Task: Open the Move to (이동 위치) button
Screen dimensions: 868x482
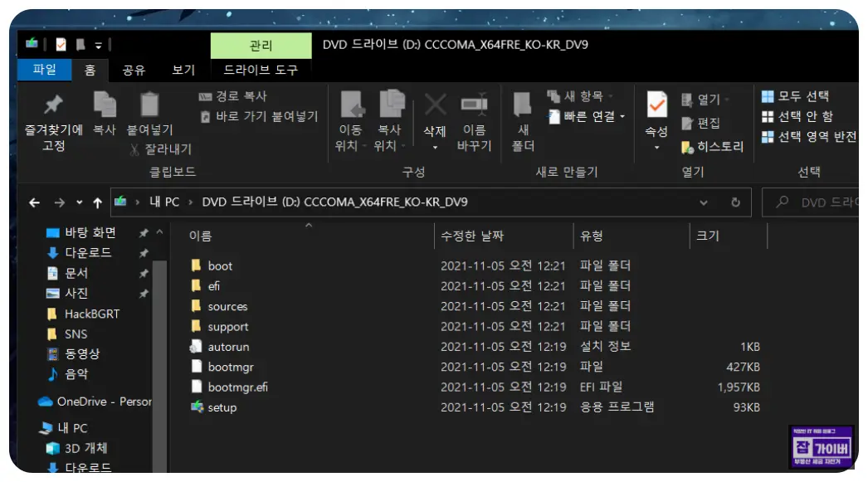Action: point(352,121)
